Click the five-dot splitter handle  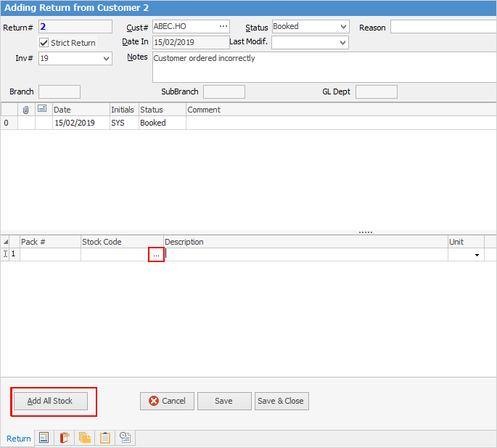[x=366, y=232]
